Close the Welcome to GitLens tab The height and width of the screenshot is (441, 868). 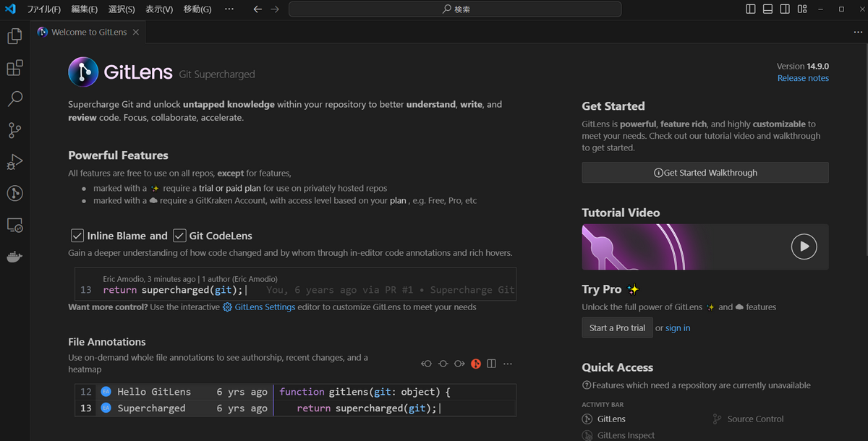click(x=136, y=32)
